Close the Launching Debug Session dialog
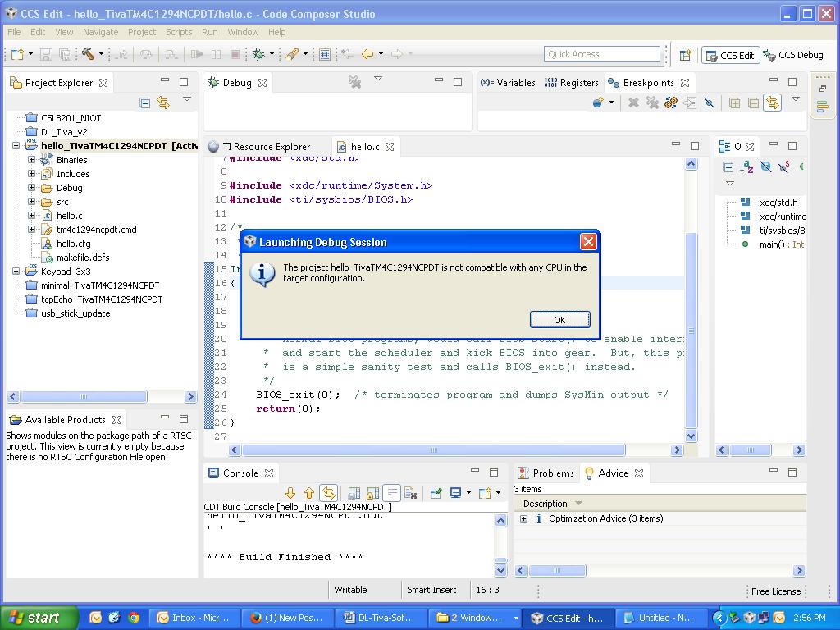840x630 pixels. [588, 242]
